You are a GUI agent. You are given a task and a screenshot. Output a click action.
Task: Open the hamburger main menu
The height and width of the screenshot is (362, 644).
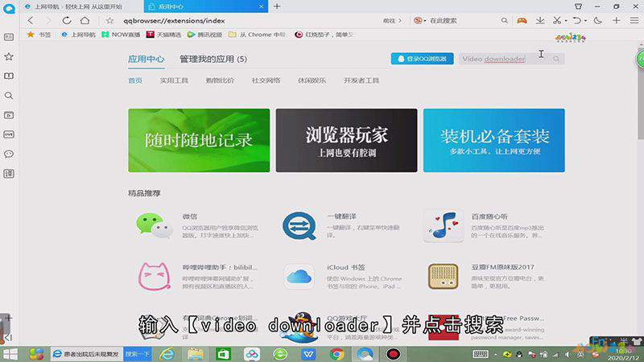634,21
